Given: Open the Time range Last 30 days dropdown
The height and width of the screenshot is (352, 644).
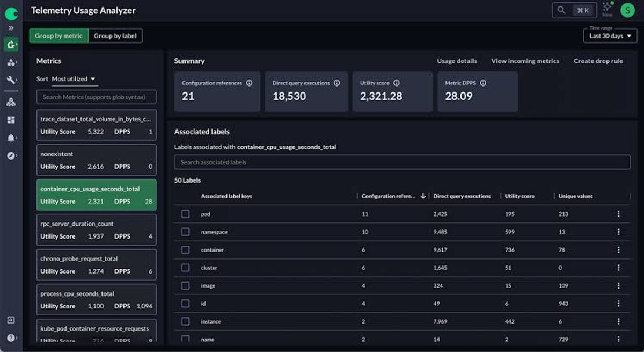Looking at the screenshot, I should click(610, 36).
